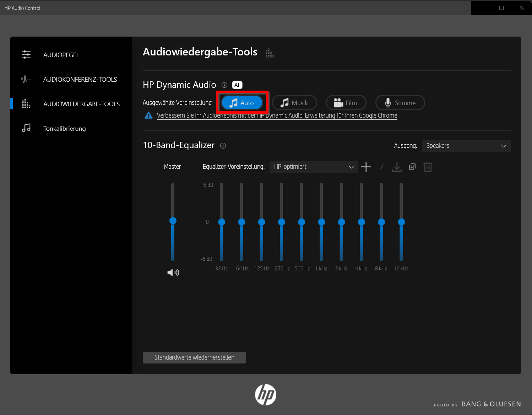The height and width of the screenshot is (415, 532).
Task: Click the Master volume slider handle
Action: click(173, 221)
